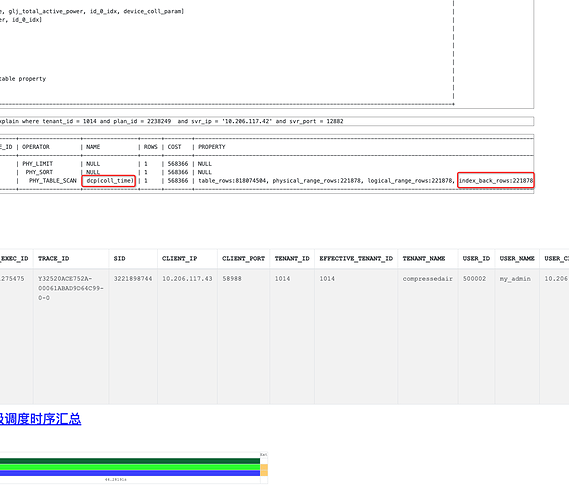Click the CLIENT_PORT column header
The image size is (569, 500).
click(243, 258)
